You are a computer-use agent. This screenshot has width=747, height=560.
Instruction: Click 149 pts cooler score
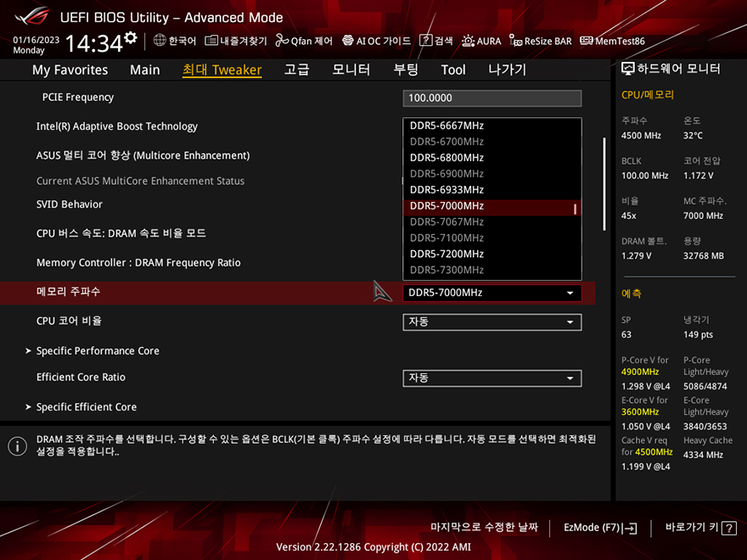pos(698,334)
